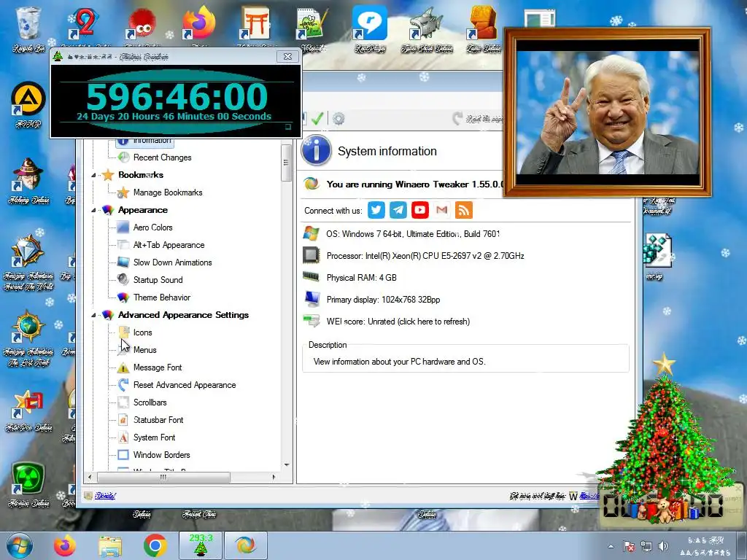Click the OS: Windows 7 64-bit line
The height and width of the screenshot is (560, 747).
[x=413, y=234]
